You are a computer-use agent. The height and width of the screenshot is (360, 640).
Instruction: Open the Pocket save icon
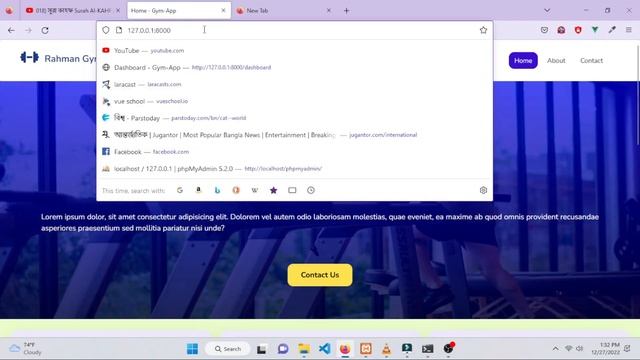pos(544,30)
